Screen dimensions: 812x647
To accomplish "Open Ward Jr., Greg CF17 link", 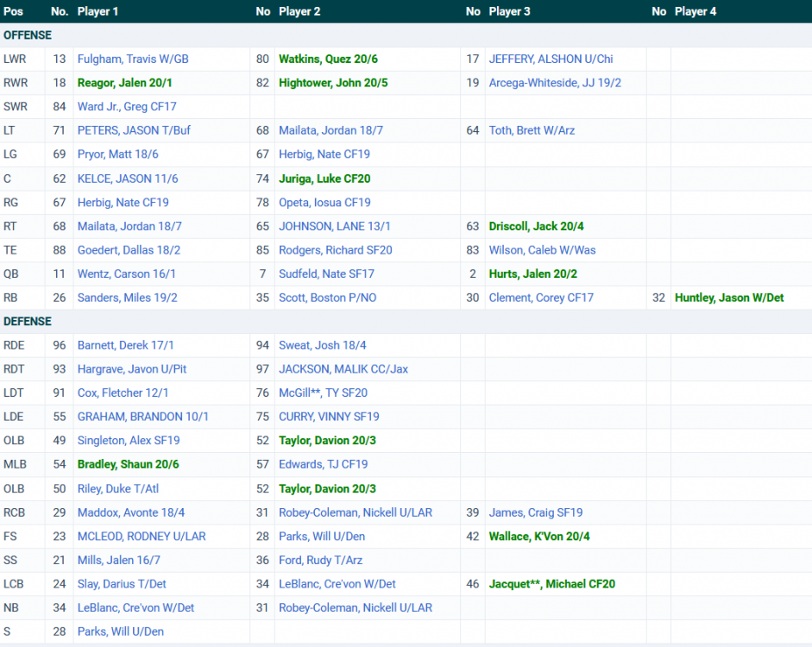I will pyautogui.click(x=127, y=107).
